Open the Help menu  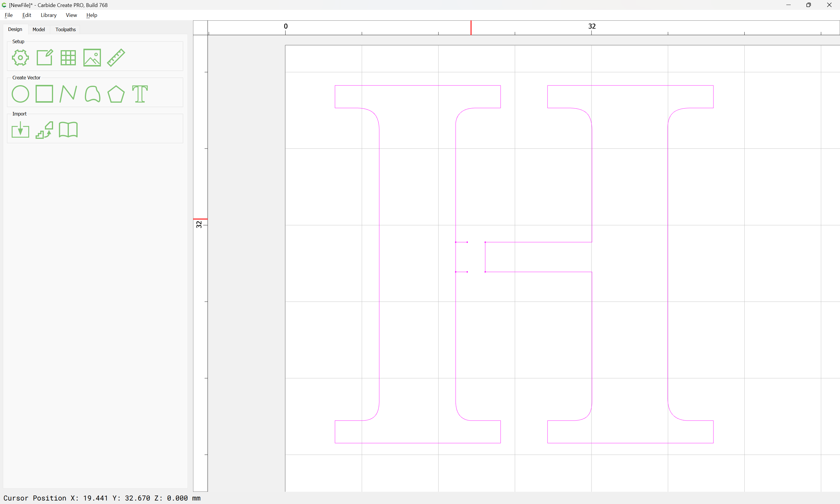click(92, 15)
